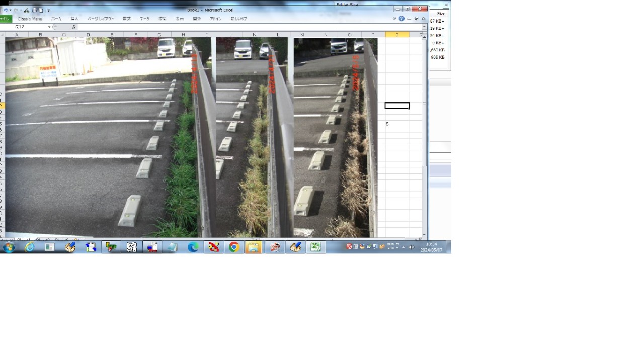Open the Customize Quick Access Toolbar dropdown
644x362 pixels.
coord(49,10)
